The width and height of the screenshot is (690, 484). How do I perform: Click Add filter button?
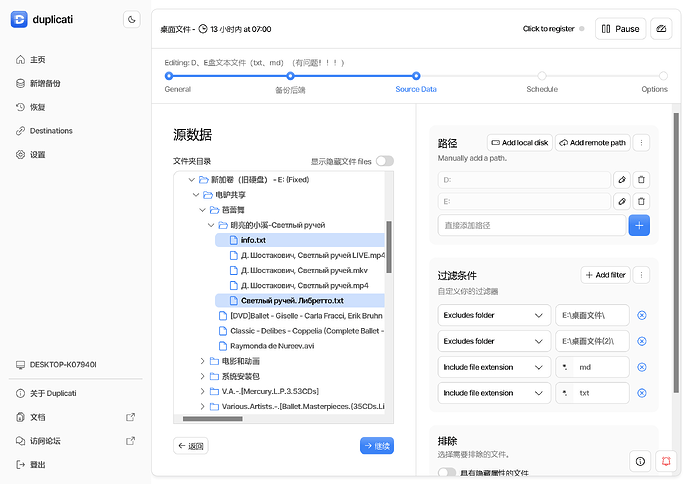pos(606,275)
